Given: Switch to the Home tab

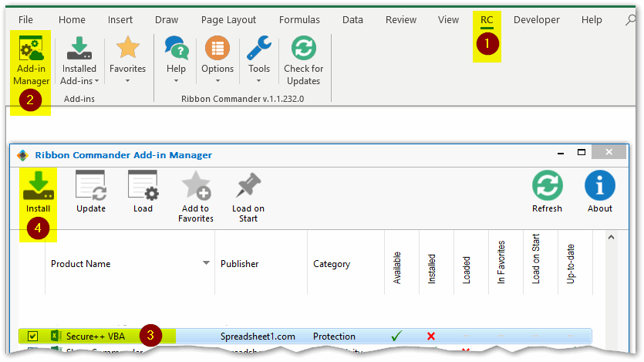Looking at the screenshot, I should [x=72, y=20].
